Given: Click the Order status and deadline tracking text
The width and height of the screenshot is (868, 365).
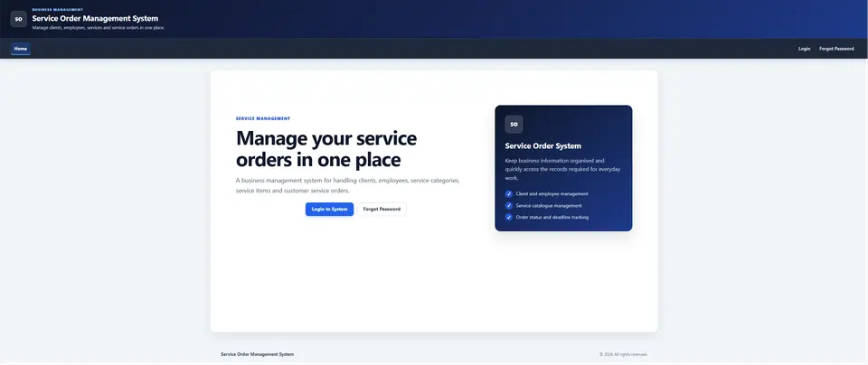Looking at the screenshot, I should point(552,218).
